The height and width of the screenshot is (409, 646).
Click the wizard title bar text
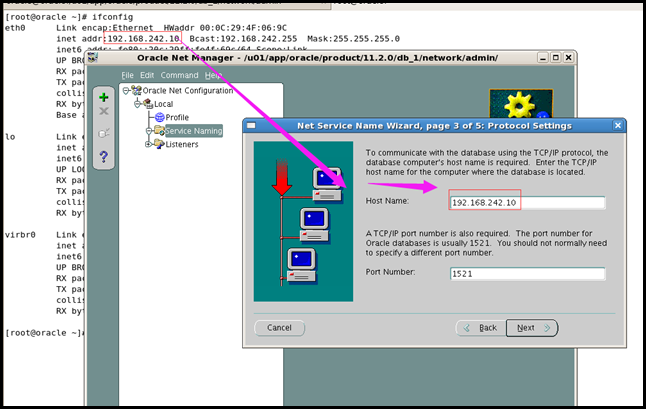[434, 126]
